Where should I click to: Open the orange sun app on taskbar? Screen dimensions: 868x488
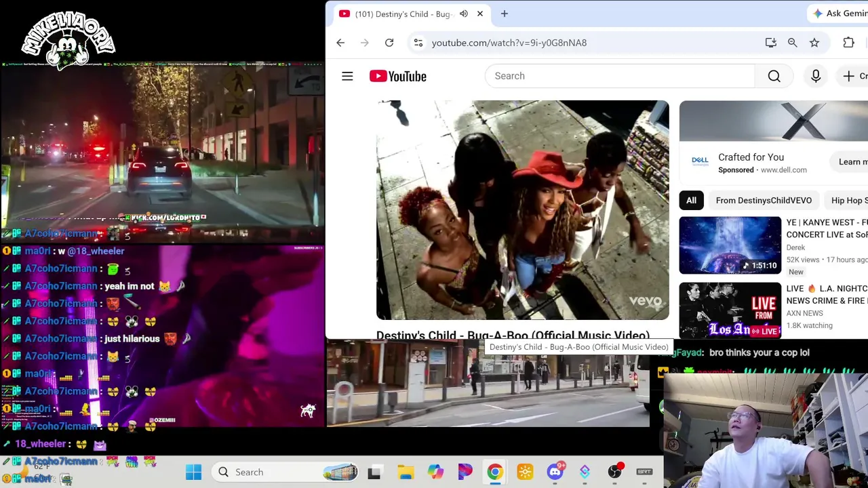click(525, 472)
